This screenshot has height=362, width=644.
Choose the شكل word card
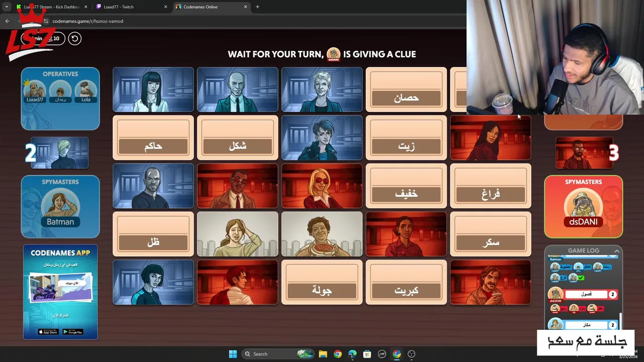[x=237, y=138]
